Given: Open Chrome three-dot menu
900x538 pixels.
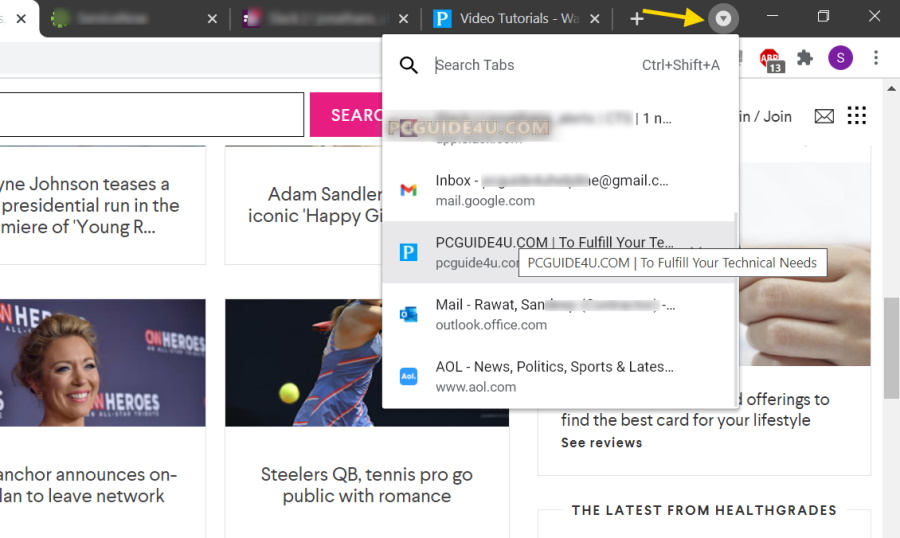Looking at the screenshot, I should 876,58.
